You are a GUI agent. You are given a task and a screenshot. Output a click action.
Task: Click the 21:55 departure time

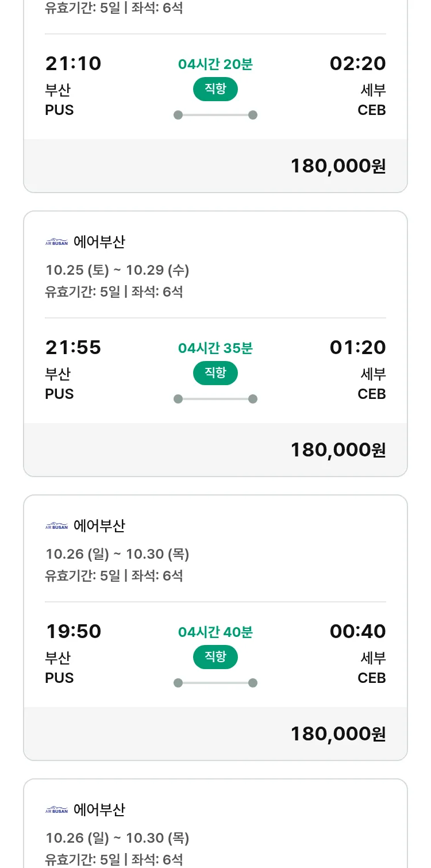click(x=73, y=348)
